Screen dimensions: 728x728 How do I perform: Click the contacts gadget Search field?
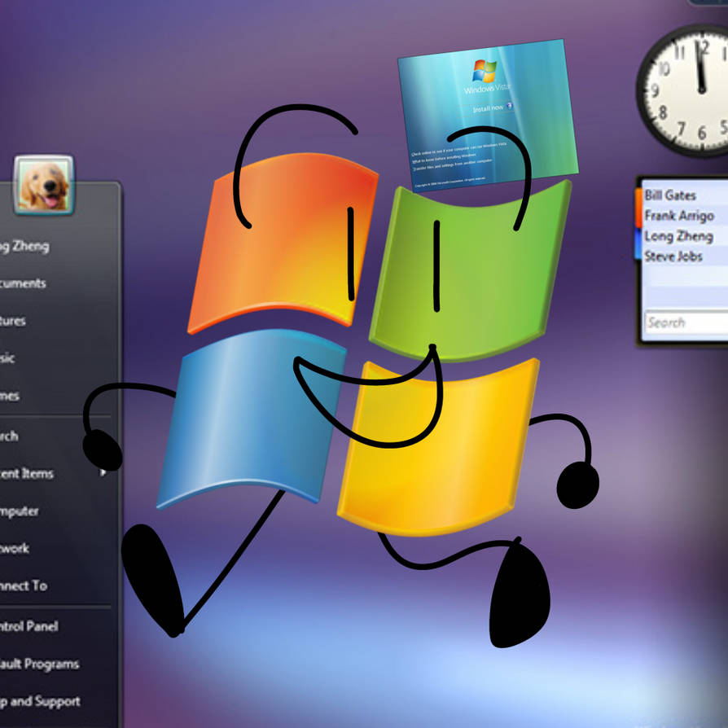click(x=686, y=322)
